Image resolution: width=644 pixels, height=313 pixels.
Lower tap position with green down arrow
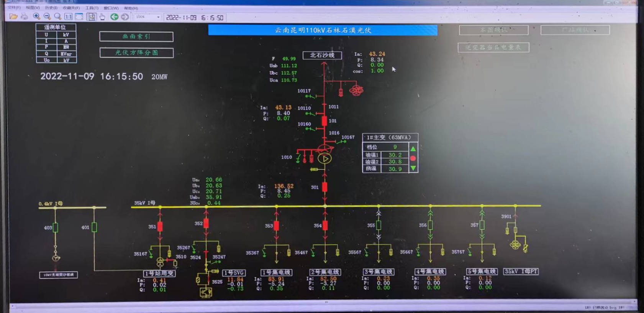pyautogui.click(x=413, y=168)
